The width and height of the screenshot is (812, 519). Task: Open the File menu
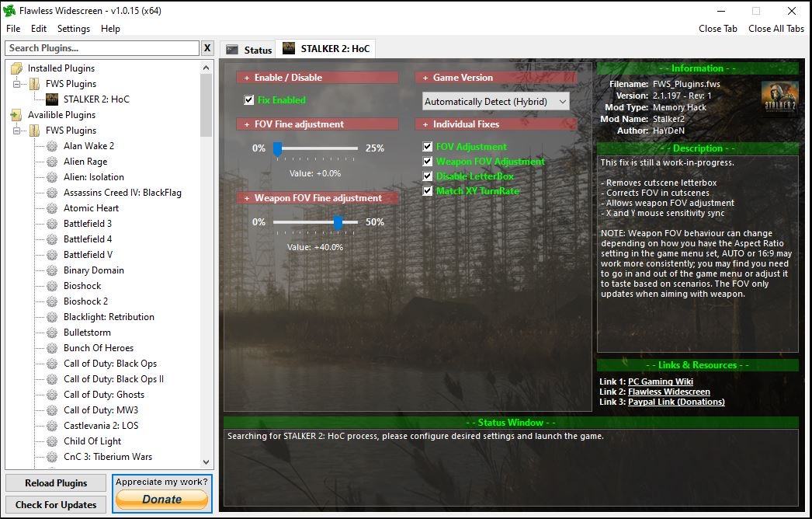13,29
